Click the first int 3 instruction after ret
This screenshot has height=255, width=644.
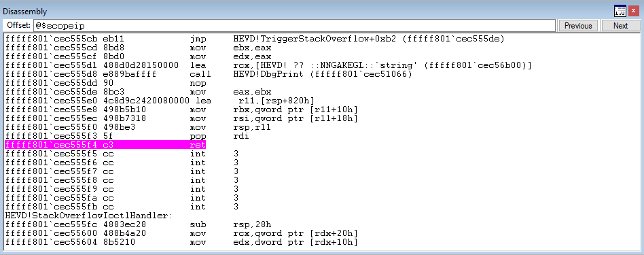pos(122,154)
